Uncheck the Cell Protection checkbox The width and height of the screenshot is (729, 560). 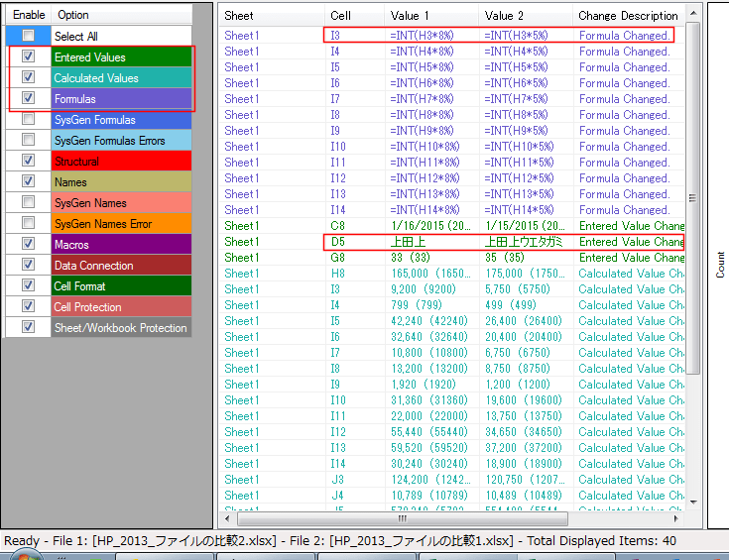pos(28,307)
